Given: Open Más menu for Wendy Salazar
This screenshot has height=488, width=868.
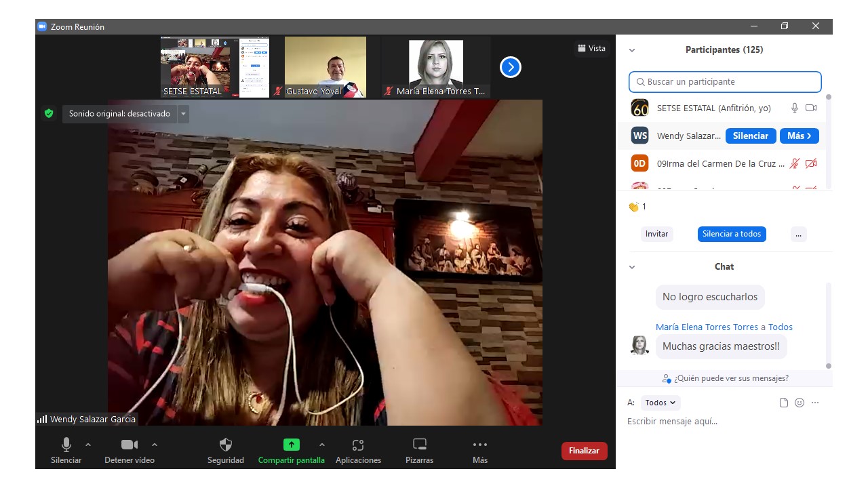Looking at the screenshot, I should (800, 136).
